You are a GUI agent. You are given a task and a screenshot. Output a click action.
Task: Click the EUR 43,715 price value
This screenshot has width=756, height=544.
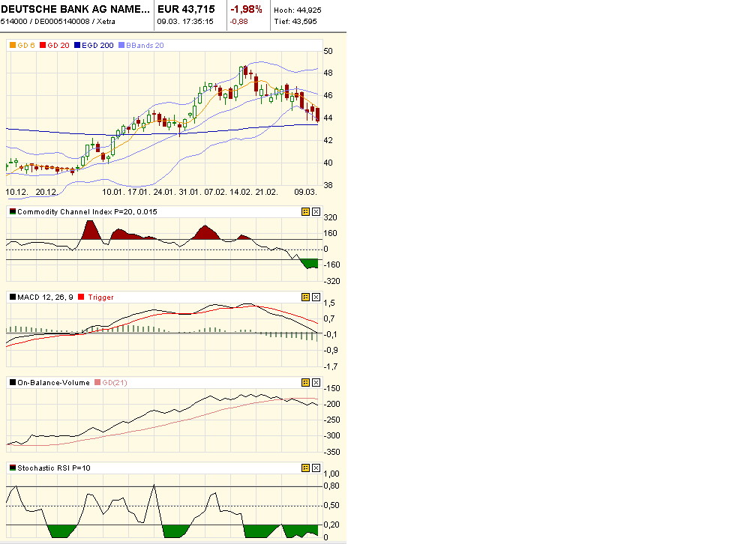pos(186,9)
